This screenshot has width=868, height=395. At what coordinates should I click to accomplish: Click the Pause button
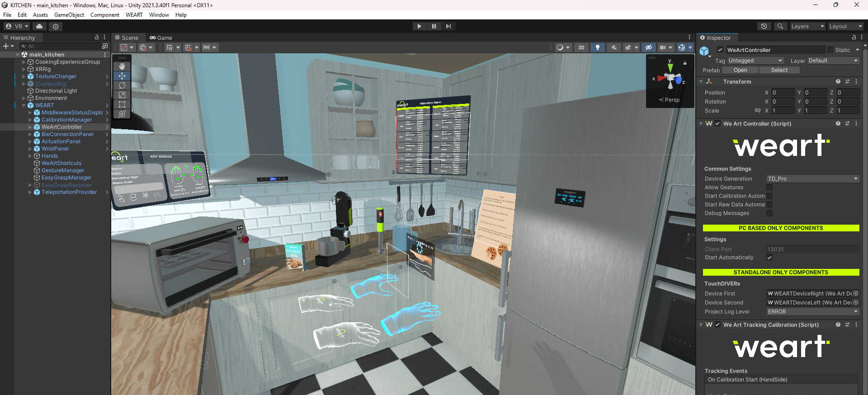click(x=434, y=26)
